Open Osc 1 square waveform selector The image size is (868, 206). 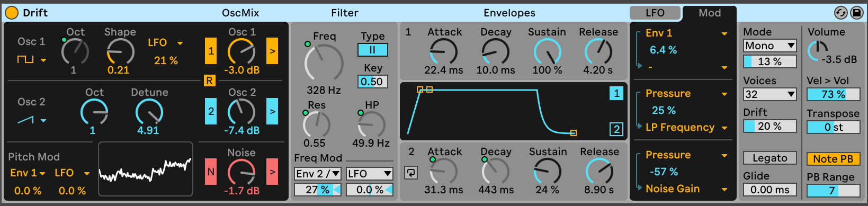[31, 60]
